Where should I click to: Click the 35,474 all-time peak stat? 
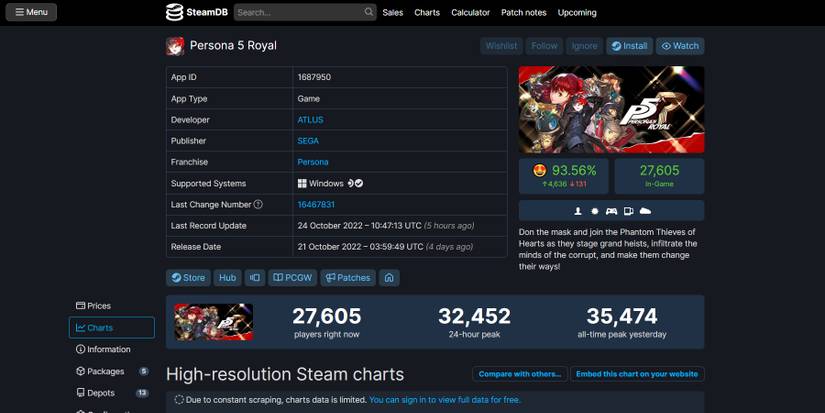click(622, 322)
